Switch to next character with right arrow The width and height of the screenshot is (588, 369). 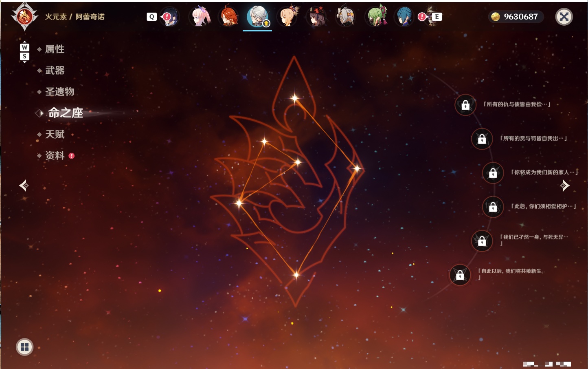(565, 186)
